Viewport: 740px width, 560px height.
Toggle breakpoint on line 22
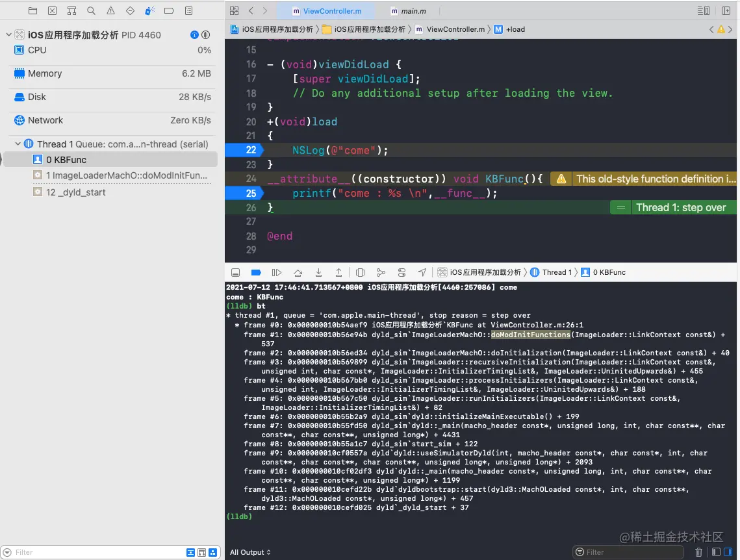244,150
